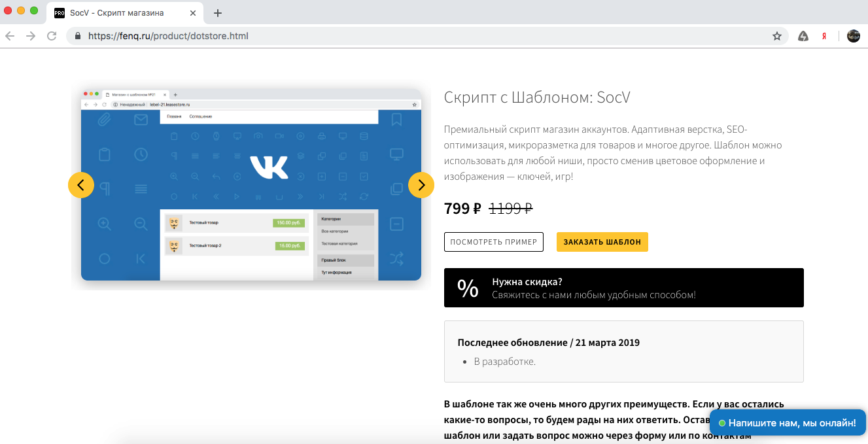Click the ПОСМОТРЕТЬ ПРИМЕР button
The width and height of the screenshot is (868, 444).
(494, 242)
